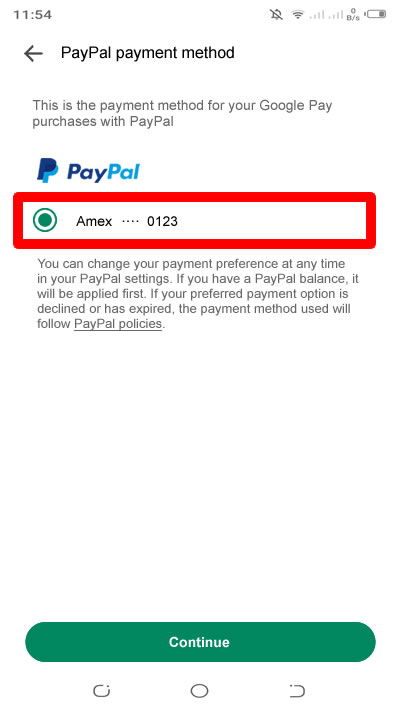Tap the PayPal double-P logo icon

[48, 170]
